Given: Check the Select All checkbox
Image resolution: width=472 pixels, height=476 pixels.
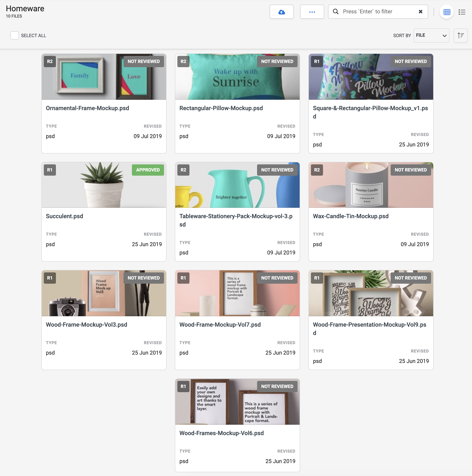Looking at the screenshot, I should (x=15, y=35).
